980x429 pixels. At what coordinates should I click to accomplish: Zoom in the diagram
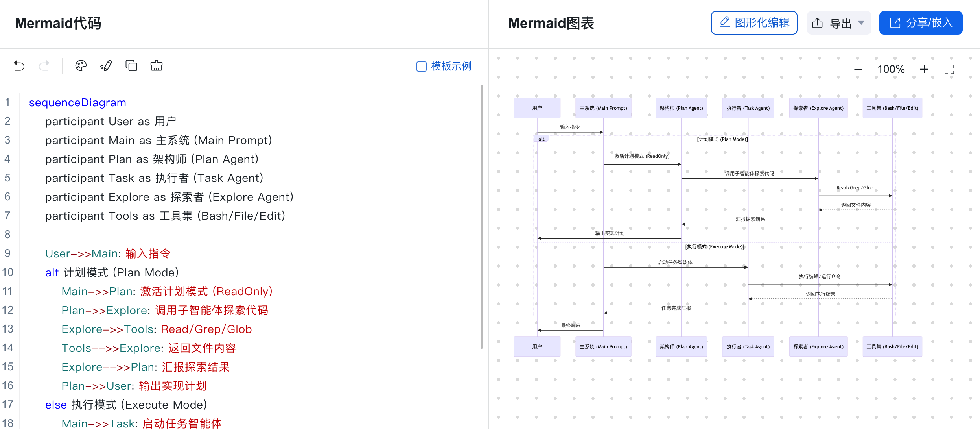[924, 70]
